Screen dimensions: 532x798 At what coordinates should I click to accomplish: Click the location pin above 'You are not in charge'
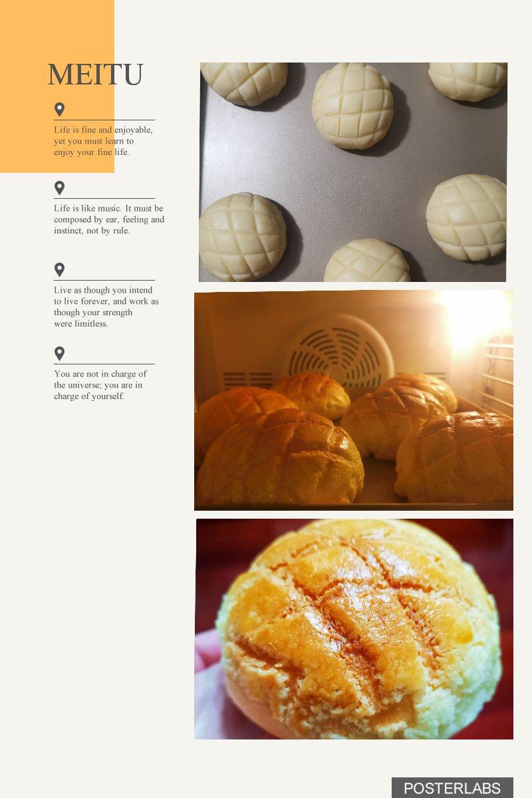coord(59,354)
